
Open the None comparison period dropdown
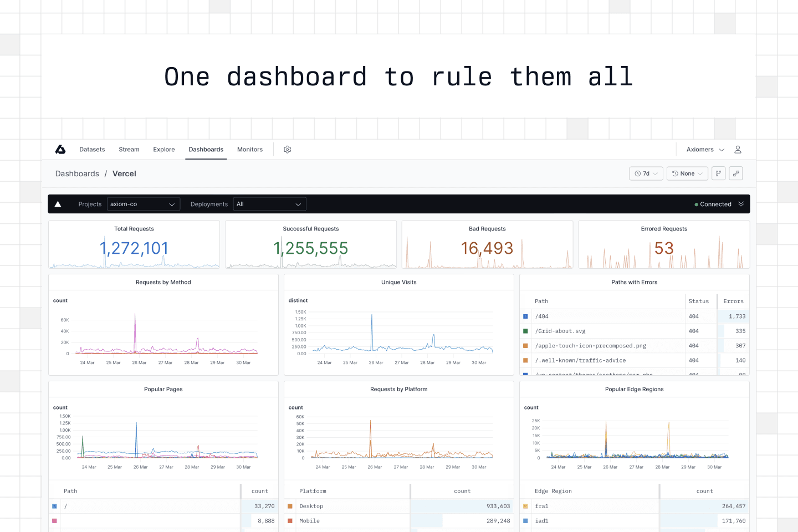[687, 173]
